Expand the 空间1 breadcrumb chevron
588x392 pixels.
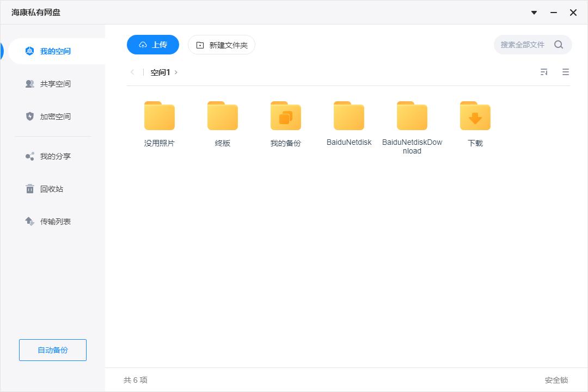click(x=175, y=71)
